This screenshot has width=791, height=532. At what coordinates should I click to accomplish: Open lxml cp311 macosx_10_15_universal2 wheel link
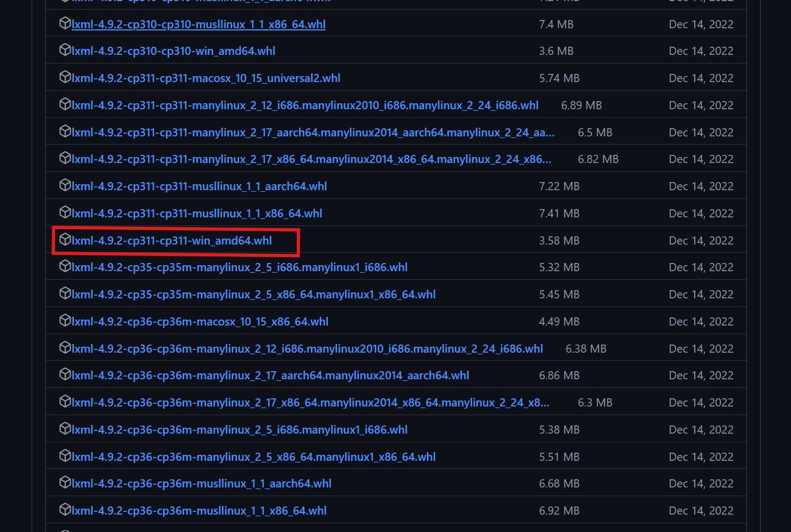[x=206, y=78]
